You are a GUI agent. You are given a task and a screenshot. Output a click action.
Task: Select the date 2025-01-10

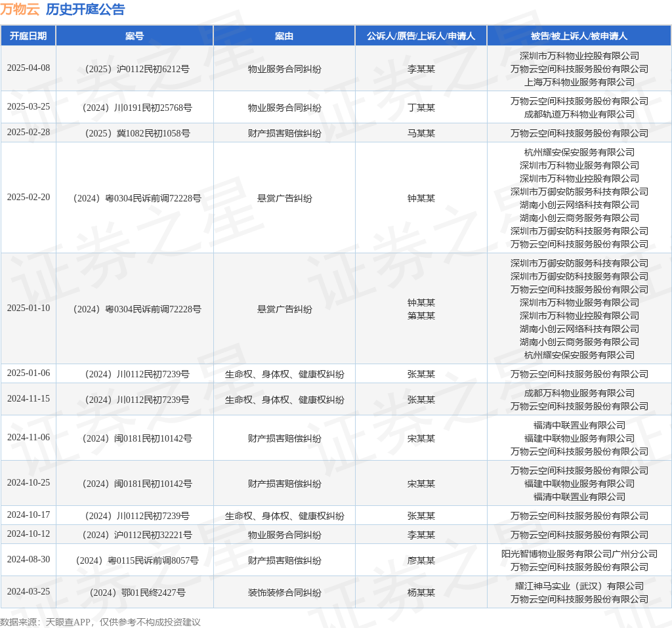pos(28,308)
